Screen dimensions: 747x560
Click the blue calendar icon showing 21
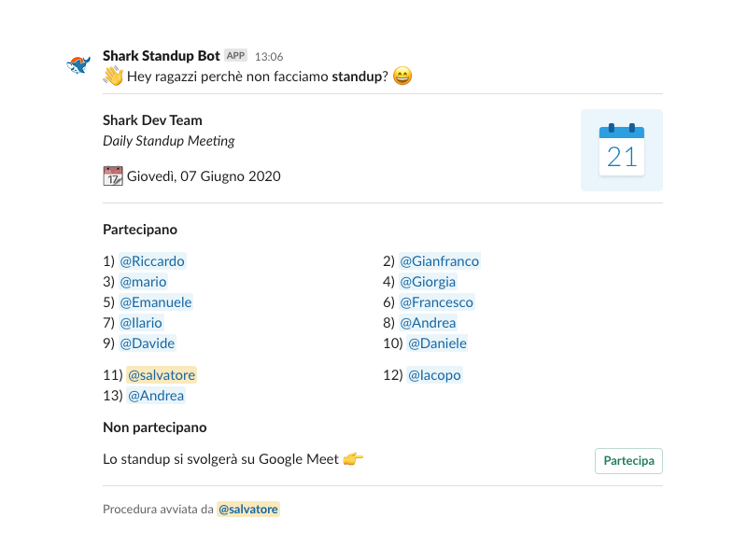(621, 149)
